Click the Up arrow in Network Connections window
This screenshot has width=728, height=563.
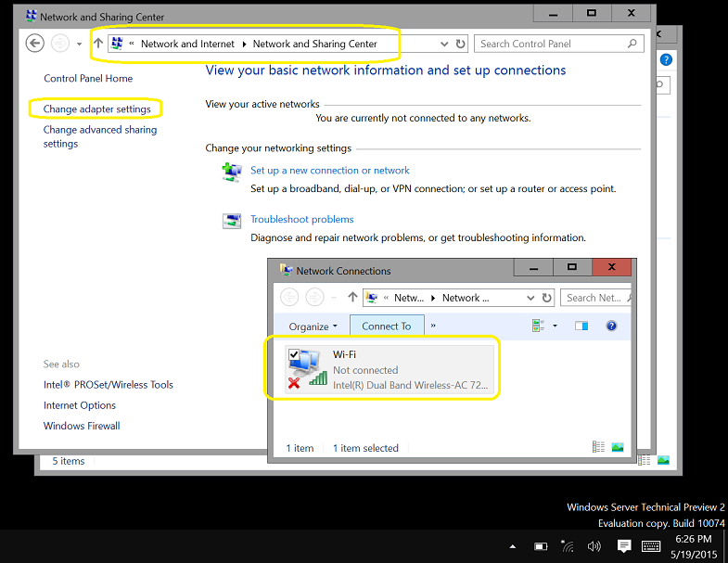(352, 298)
